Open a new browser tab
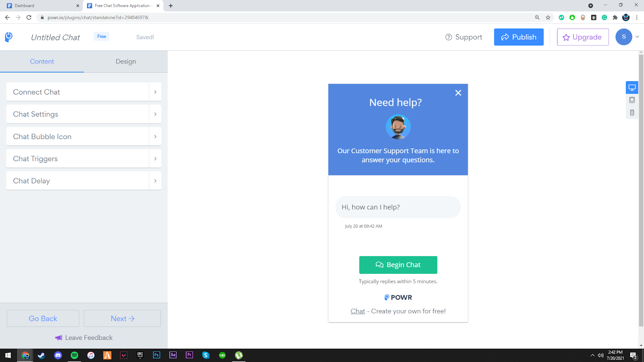This screenshot has width=644, height=362. pos(171,6)
